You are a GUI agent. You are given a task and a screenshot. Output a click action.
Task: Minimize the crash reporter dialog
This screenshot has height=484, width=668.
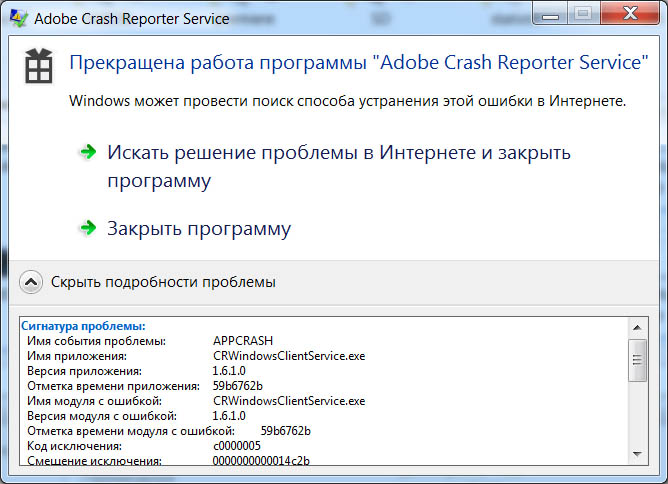550,15
